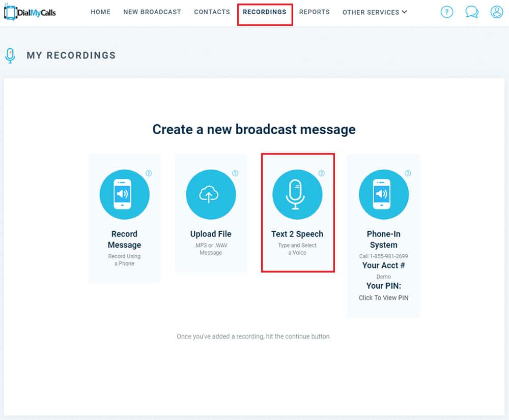Open help tooltip on Text 2 Speech card
Viewport: 509px width, 420px height.
tap(322, 173)
